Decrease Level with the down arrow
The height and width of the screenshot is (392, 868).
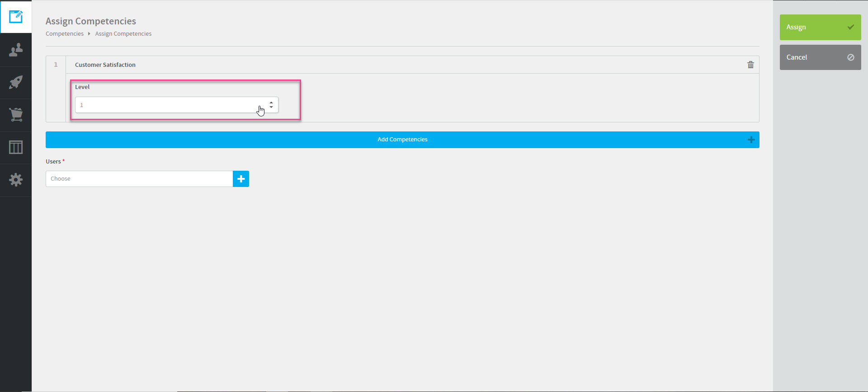pos(271,107)
